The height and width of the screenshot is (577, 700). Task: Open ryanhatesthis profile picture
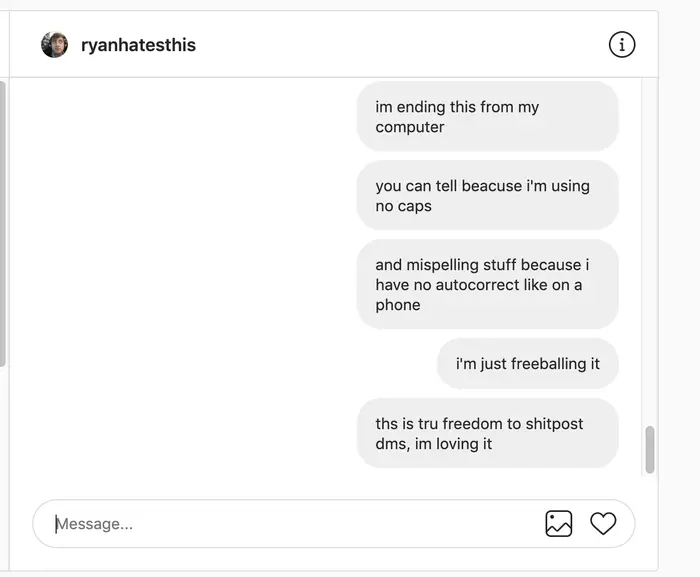pyautogui.click(x=54, y=45)
